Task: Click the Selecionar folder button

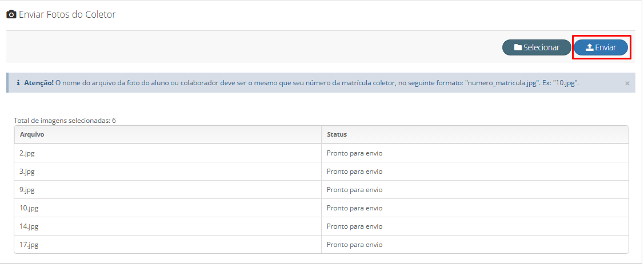Action: (537, 47)
